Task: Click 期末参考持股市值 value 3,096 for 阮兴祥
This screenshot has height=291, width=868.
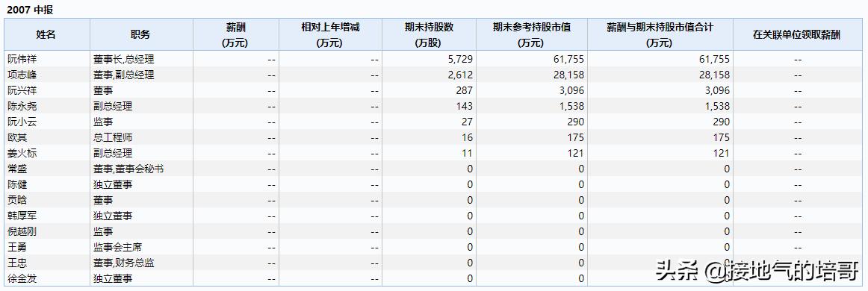Action: pyautogui.click(x=572, y=90)
